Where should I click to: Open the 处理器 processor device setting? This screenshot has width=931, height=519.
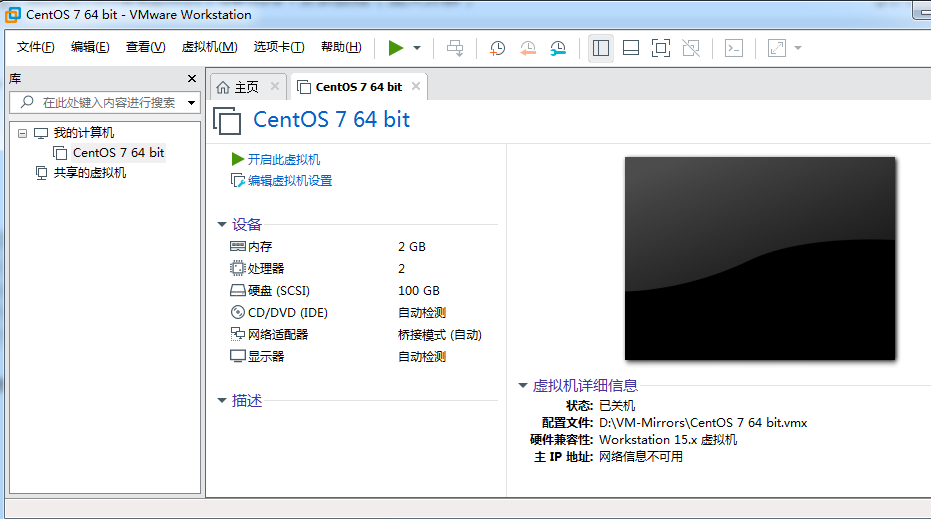click(x=265, y=268)
